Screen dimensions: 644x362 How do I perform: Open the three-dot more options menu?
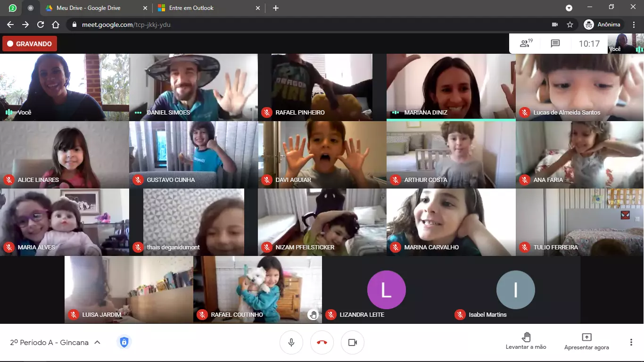click(x=631, y=342)
